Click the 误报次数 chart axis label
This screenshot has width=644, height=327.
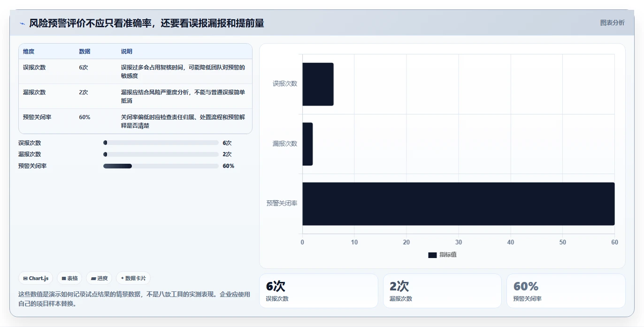(x=285, y=84)
